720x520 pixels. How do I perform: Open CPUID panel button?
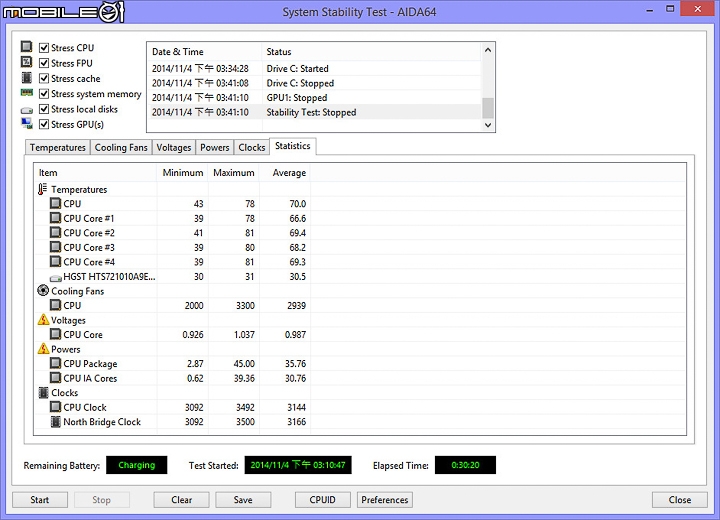pos(322,500)
